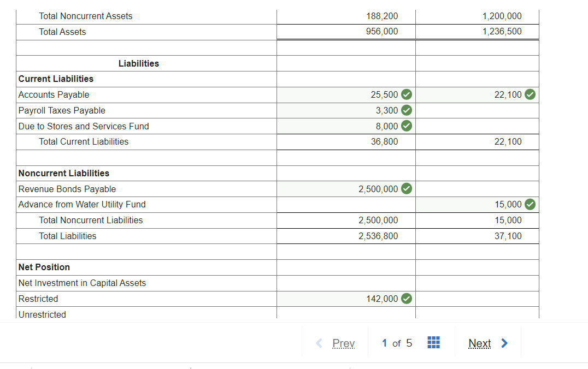Click the checkmark next to Revenue Bonds Payable 2,500,000
This screenshot has width=588, height=369.
click(405, 188)
